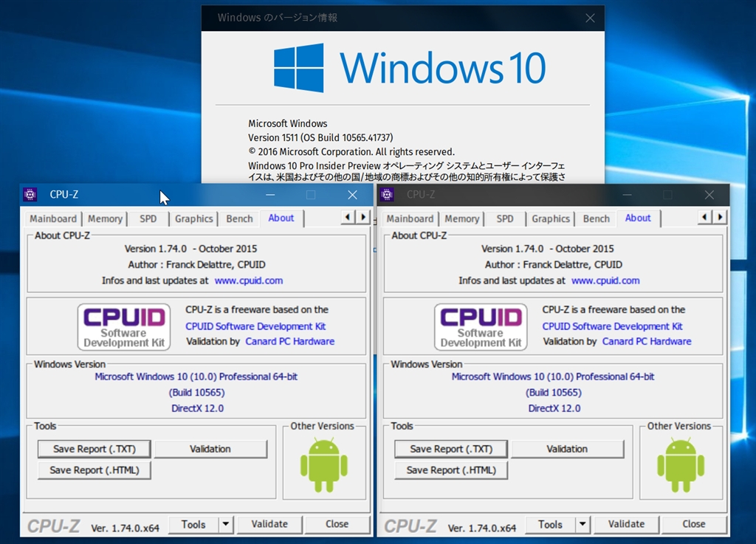Click Save Report (.HTML) in right CPU-Z window
756x544 pixels.
pos(451,469)
